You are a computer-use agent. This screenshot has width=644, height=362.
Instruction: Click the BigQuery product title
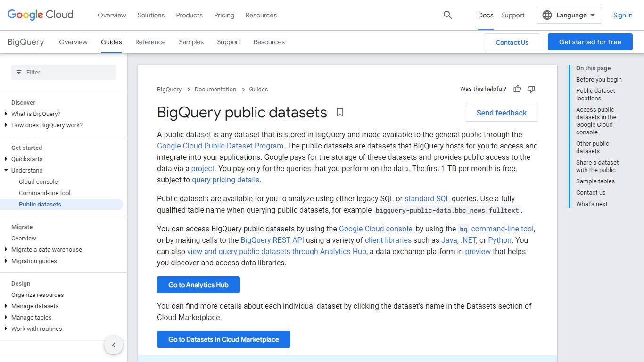tap(26, 42)
